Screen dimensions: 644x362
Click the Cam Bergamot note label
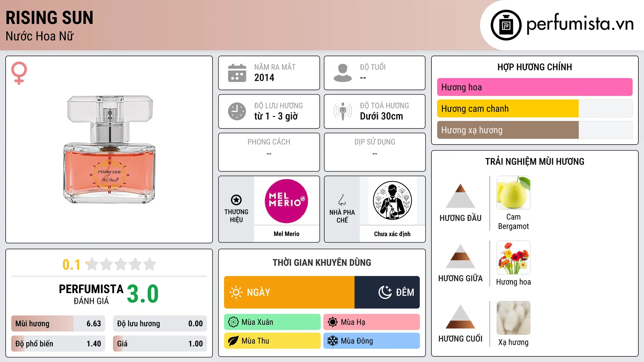514,222
